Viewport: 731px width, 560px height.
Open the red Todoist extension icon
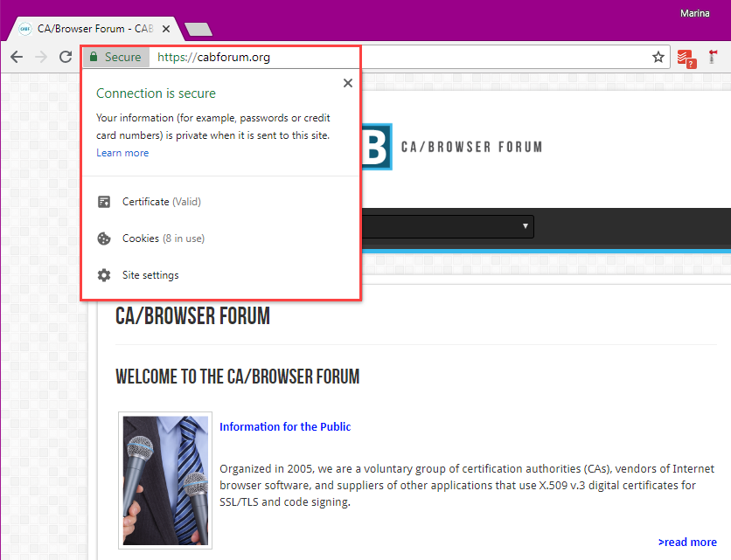coord(686,59)
